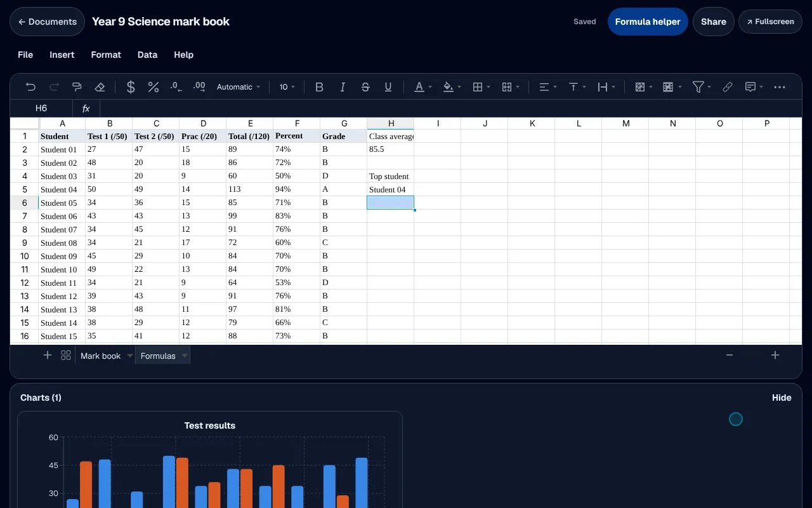Open the Insert menu
The image size is (812, 508).
62,55
